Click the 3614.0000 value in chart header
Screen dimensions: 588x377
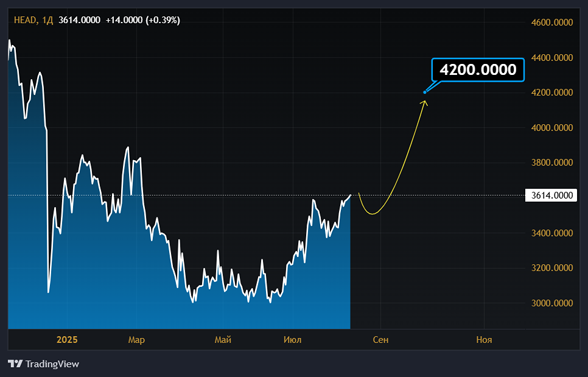coord(79,20)
